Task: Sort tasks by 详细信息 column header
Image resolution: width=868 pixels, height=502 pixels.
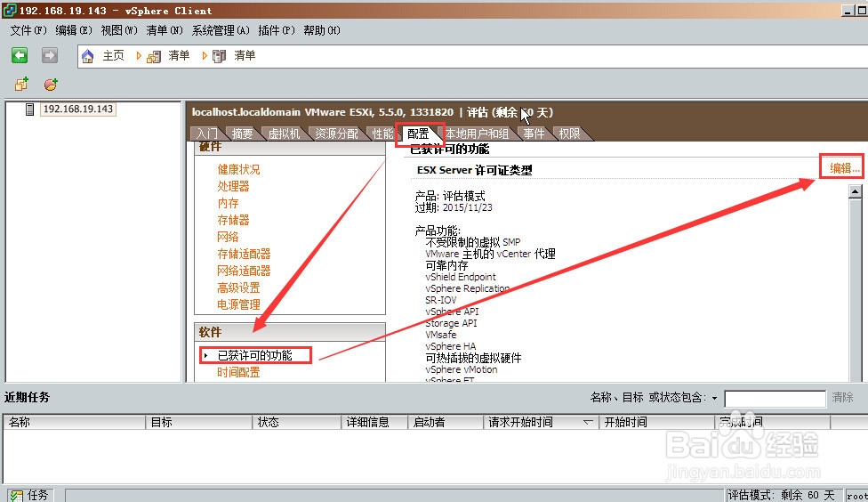Action: coord(374,422)
